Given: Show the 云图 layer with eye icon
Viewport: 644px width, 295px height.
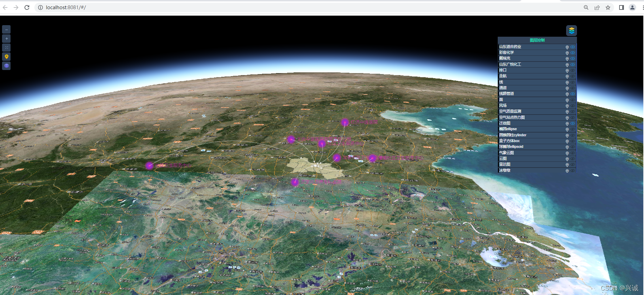Looking at the screenshot, I should point(573,159).
